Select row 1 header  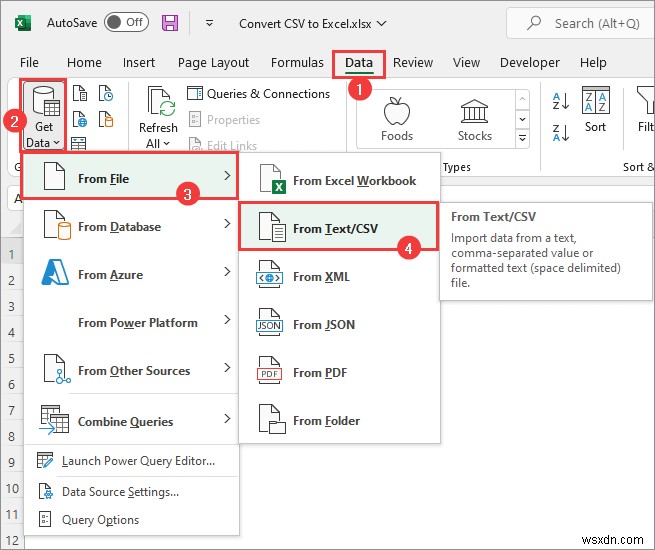tap(11, 254)
